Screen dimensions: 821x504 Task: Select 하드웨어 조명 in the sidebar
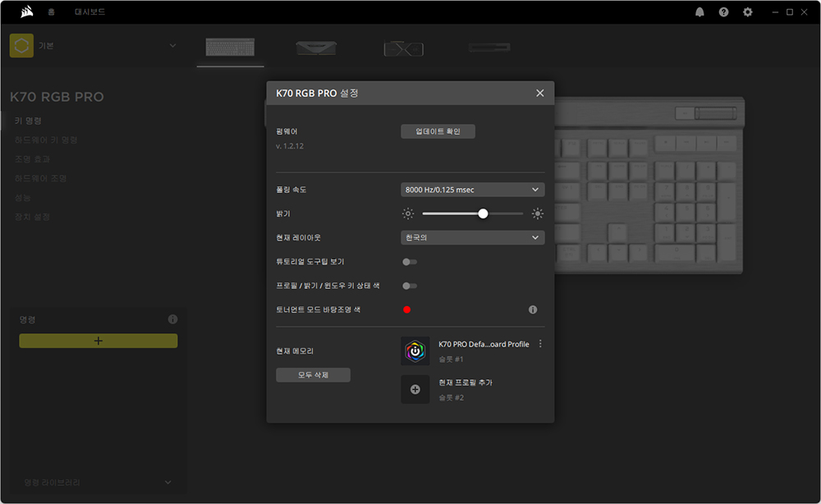[x=40, y=178]
